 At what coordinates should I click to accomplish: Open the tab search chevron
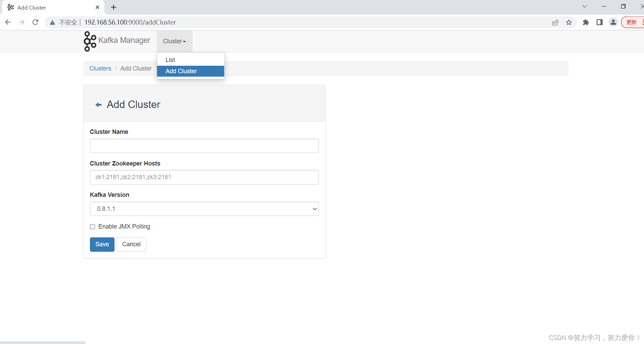tap(584, 6)
